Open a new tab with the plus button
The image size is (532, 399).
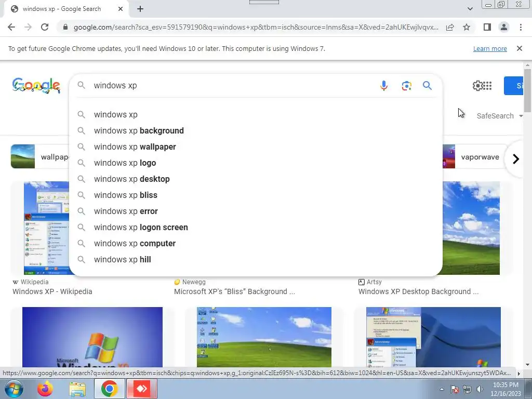[x=140, y=9]
